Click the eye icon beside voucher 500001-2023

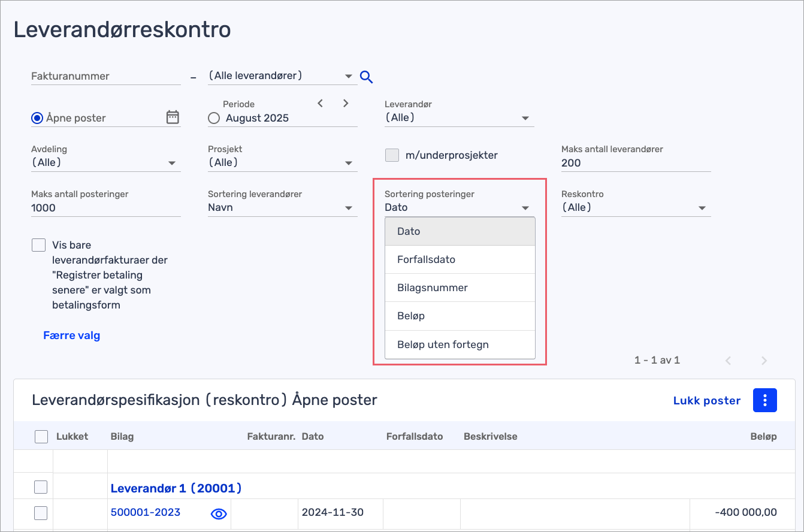tap(219, 513)
